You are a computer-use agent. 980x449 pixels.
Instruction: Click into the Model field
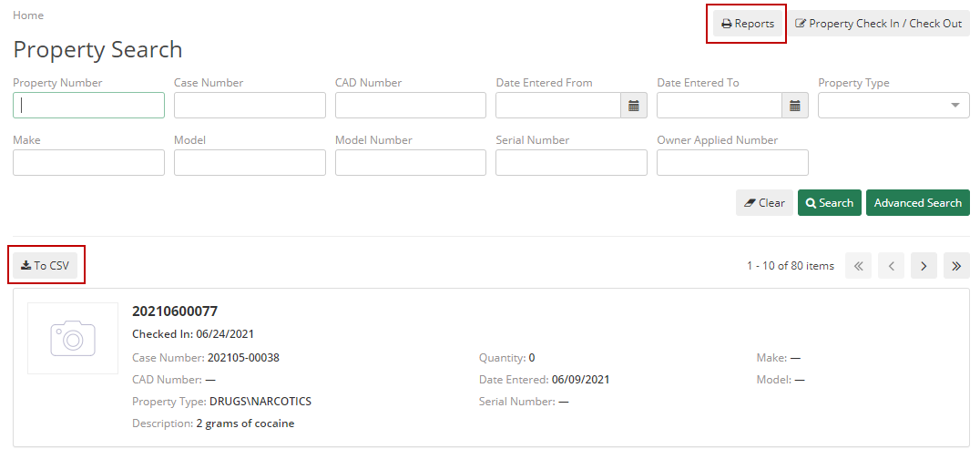(x=250, y=163)
